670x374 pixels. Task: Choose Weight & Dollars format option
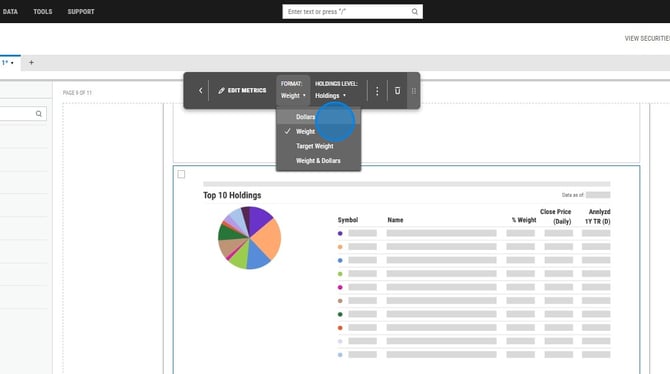point(318,161)
